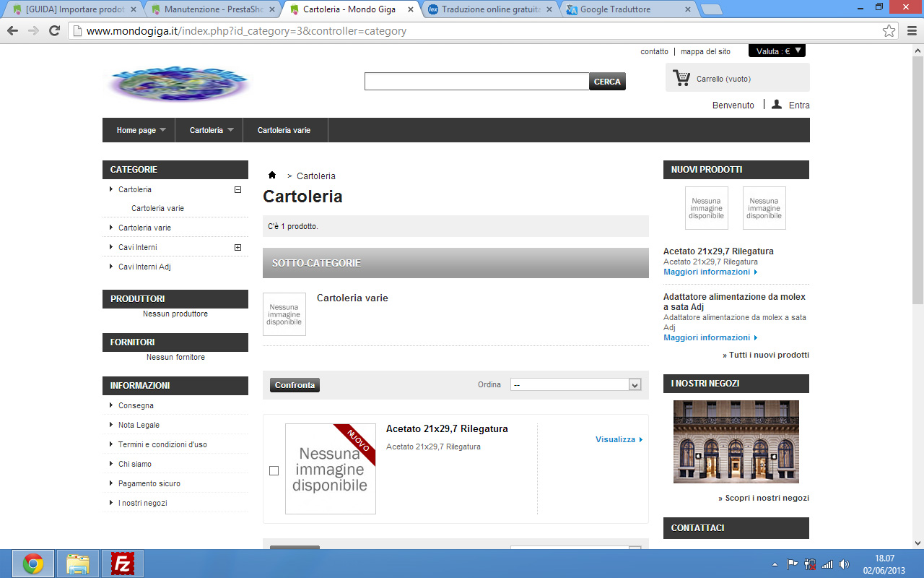The image size is (924, 578).
Task: Open the mappa del sito link
Action: (705, 51)
